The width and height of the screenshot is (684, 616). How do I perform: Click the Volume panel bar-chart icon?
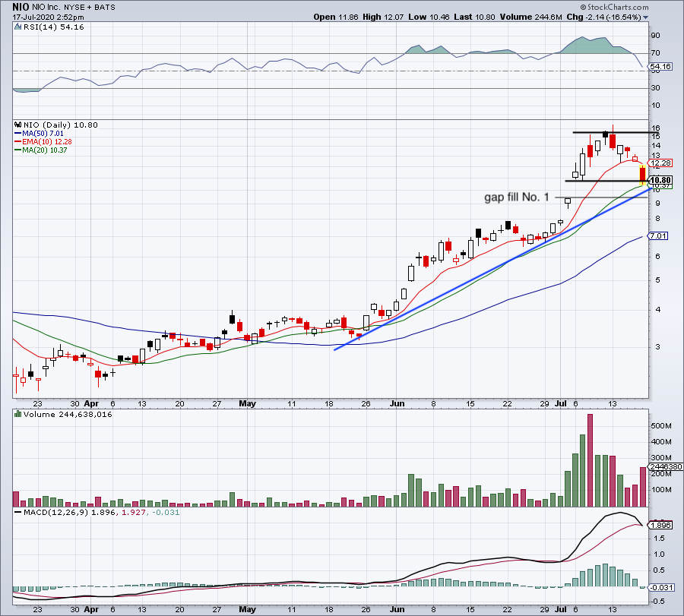click(18, 414)
